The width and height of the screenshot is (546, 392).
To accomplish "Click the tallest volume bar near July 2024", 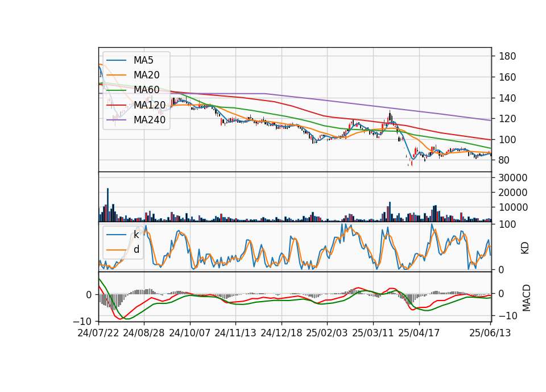I will point(108,205).
